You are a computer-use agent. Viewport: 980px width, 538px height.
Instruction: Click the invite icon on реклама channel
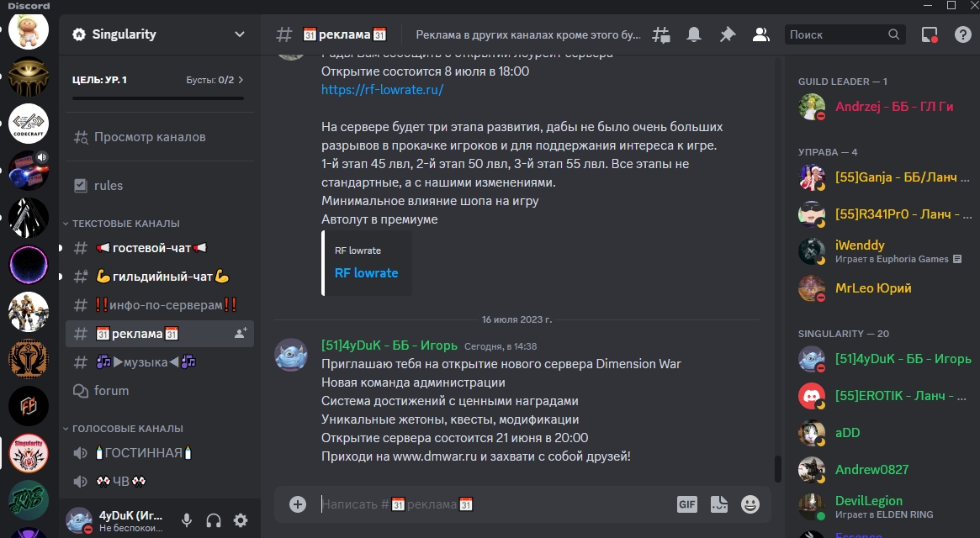click(x=241, y=334)
